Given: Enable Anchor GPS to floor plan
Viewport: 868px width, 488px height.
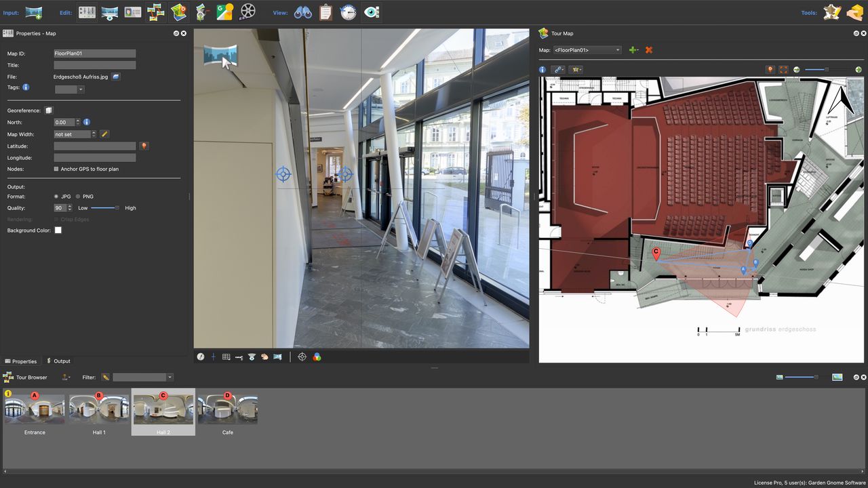Looking at the screenshot, I should [x=56, y=169].
